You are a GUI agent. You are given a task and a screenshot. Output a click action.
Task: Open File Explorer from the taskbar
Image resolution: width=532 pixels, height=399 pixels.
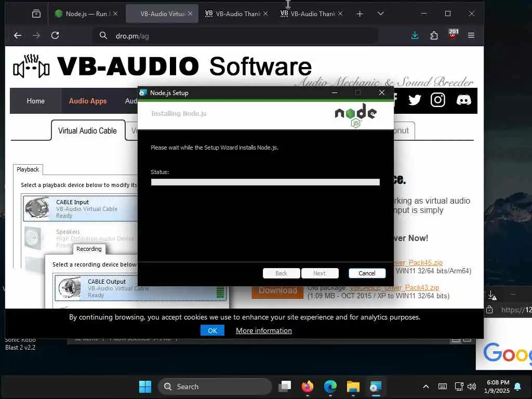tap(353, 387)
